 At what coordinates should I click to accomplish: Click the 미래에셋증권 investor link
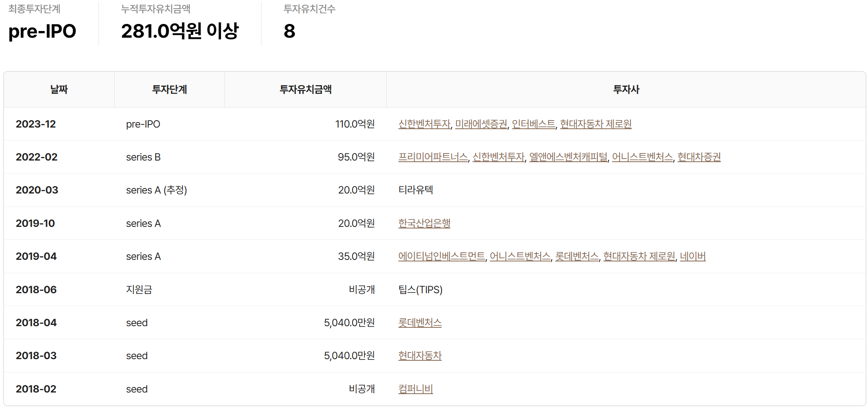pyautogui.click(x=481, y=124)
